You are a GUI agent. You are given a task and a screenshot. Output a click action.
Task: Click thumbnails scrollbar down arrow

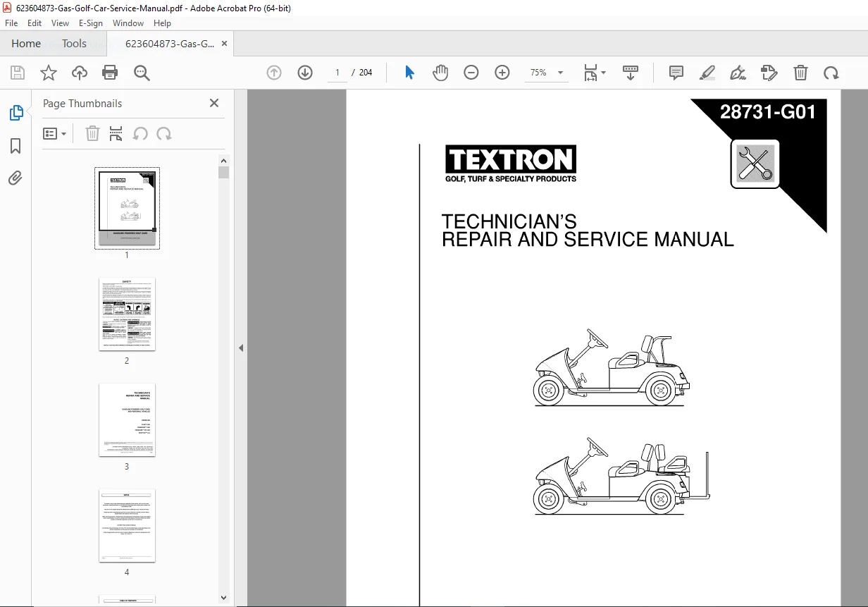pos(223,596)
